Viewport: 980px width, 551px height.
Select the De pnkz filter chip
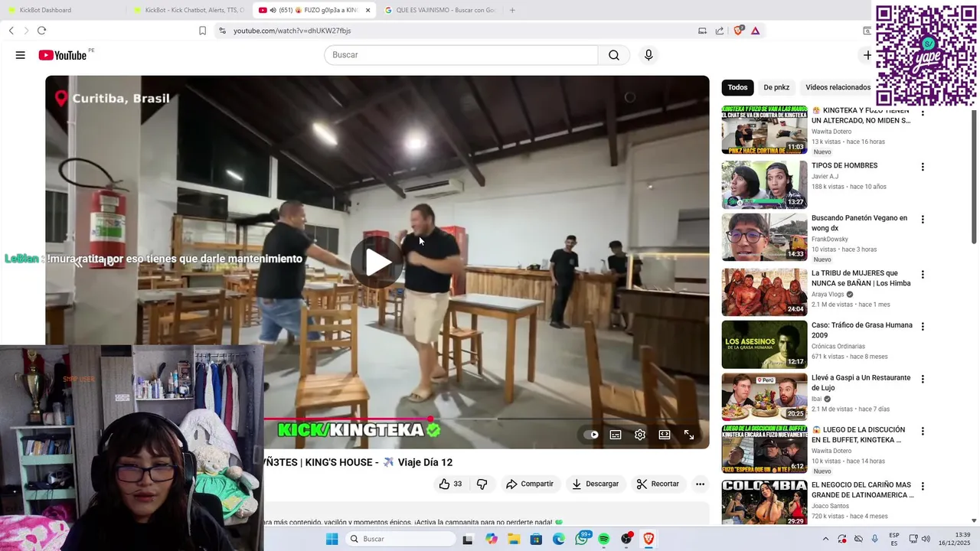776,87
